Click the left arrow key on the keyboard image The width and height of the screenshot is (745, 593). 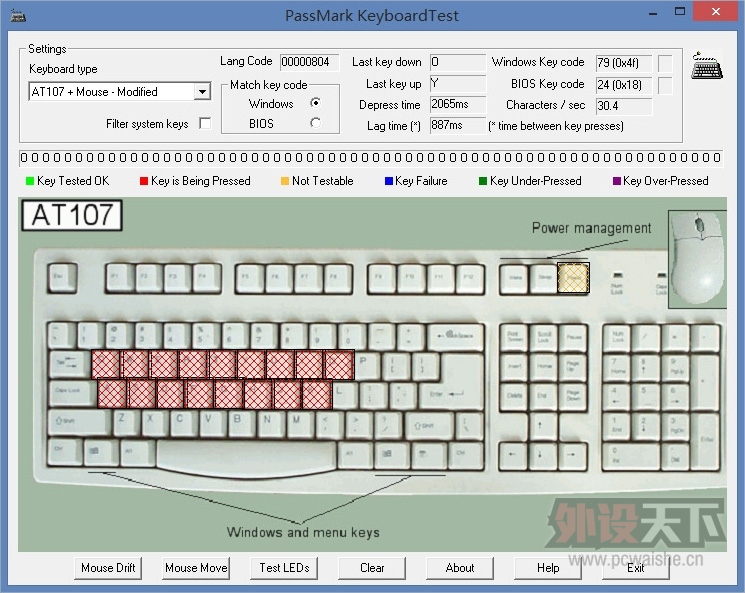513,454
